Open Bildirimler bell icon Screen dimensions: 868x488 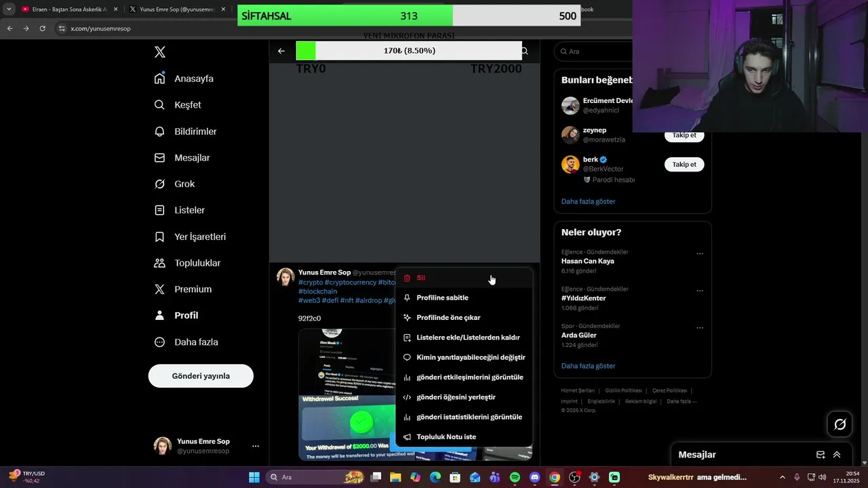pyautogui.click(x=159, y=131)
